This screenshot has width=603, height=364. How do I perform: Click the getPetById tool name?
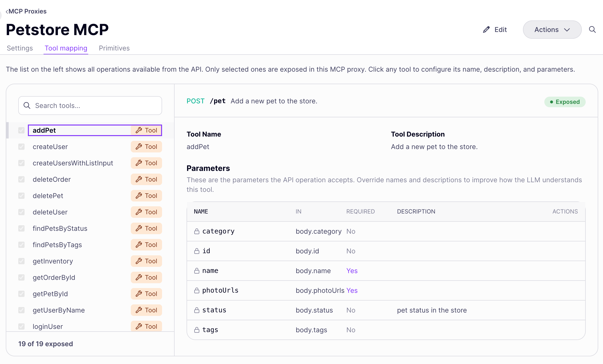click(50, 294)
